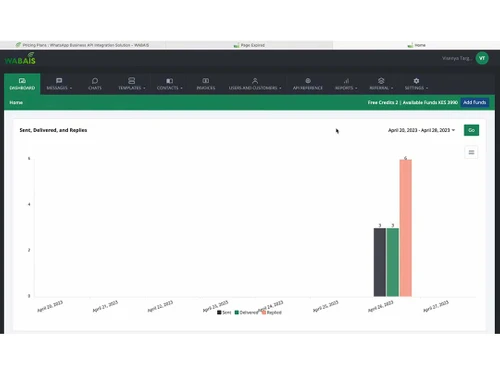This screenshot has width=500, height=375.
Task: Click the dark Sent bar
Action: click(380, 262)
